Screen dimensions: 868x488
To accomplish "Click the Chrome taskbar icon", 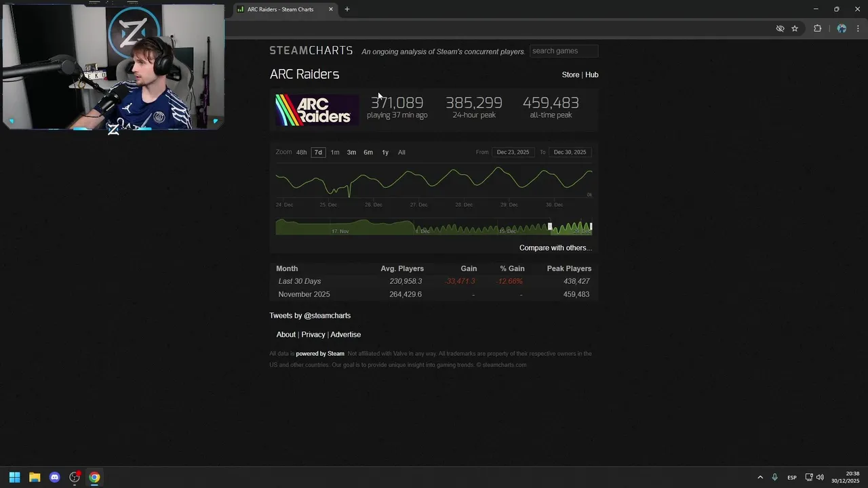I will [x=94, y=477].
